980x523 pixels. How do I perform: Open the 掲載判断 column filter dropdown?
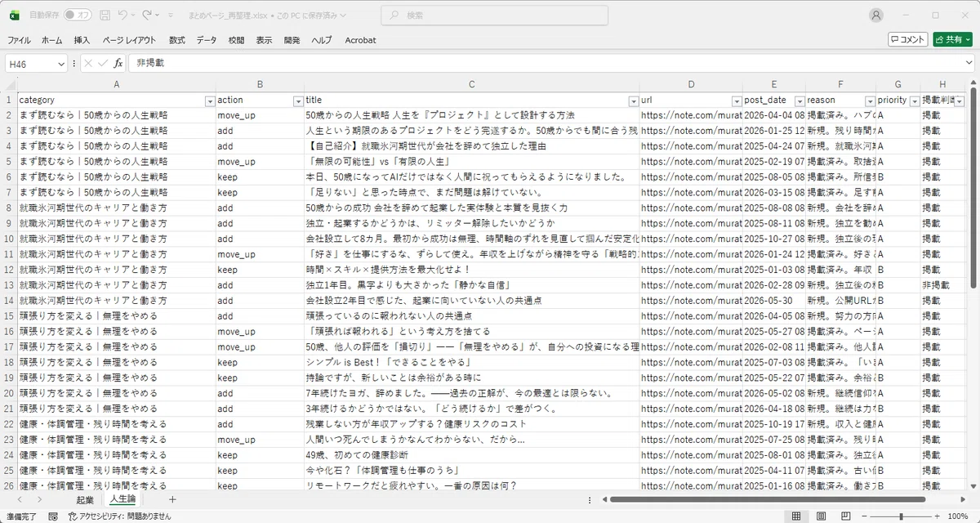coord(959,101)
